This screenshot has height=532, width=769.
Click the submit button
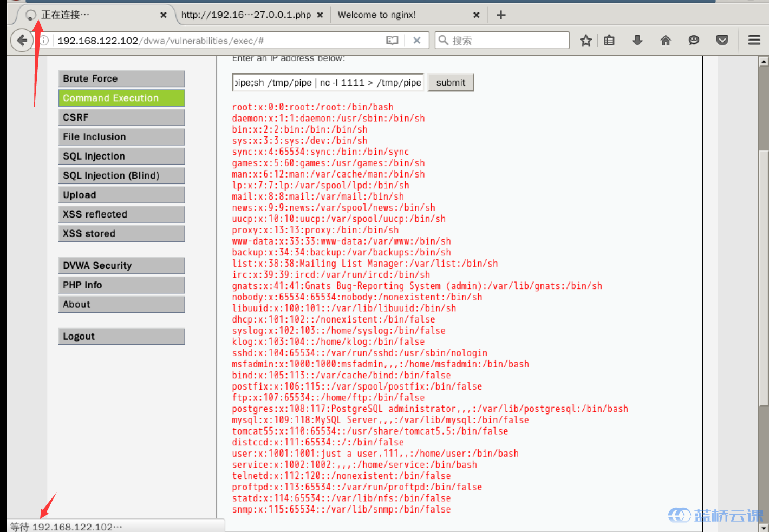pos(451,83)
